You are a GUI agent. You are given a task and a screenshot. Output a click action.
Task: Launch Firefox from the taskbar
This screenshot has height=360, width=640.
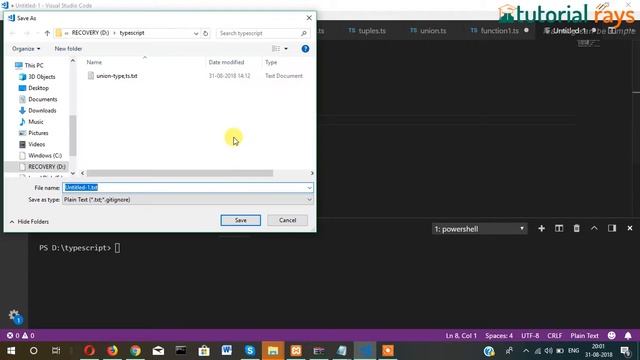[x=112, y=351]
